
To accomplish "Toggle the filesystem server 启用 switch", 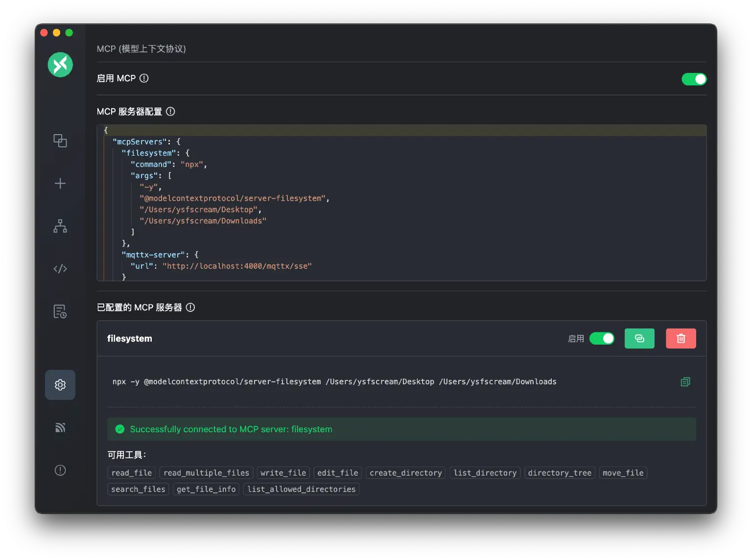I will (x=602, y=339).
